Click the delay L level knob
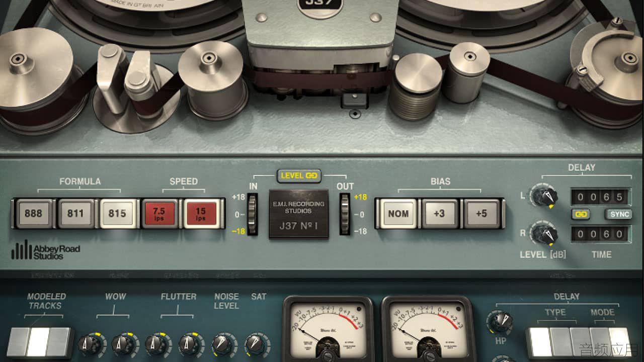The height and width of the screenshot is (362, 644). [x=544, y=196]
